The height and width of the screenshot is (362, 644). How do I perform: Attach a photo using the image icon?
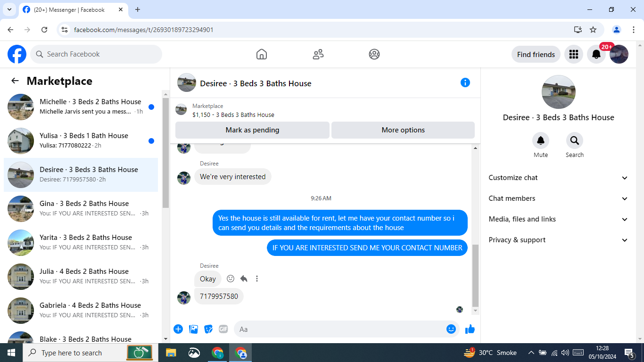click(193, 329)
